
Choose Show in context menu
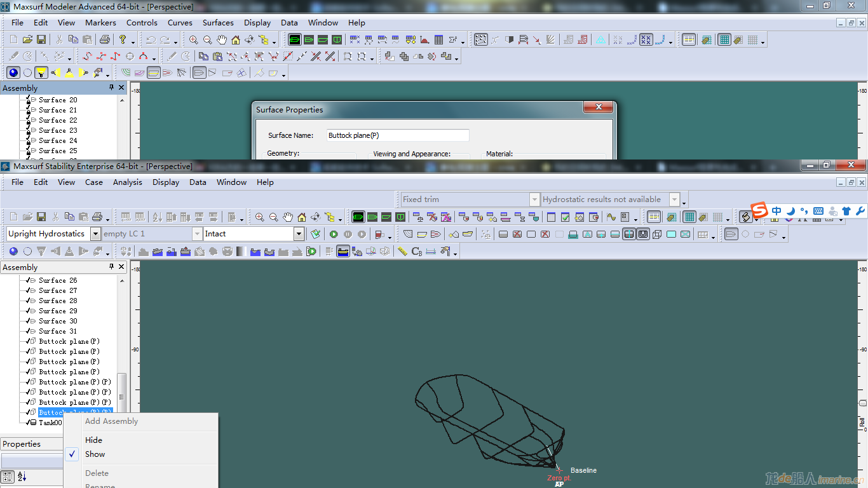(x=141, y=454)
